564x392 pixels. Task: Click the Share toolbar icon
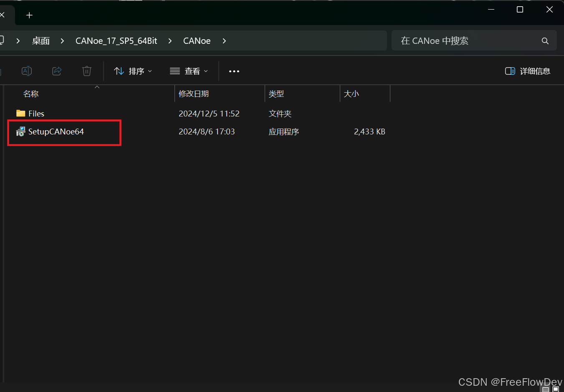(x=57, y=71)
